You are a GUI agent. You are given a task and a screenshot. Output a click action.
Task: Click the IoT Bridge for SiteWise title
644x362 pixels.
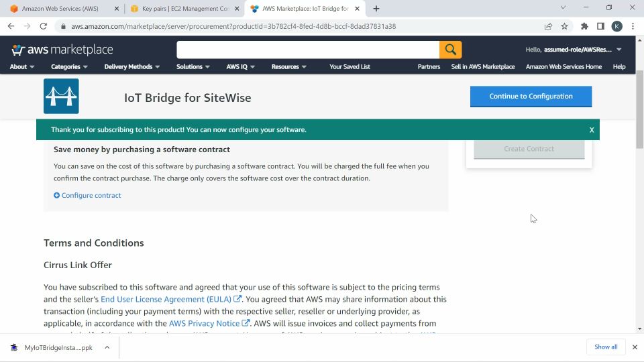point(187,98)
